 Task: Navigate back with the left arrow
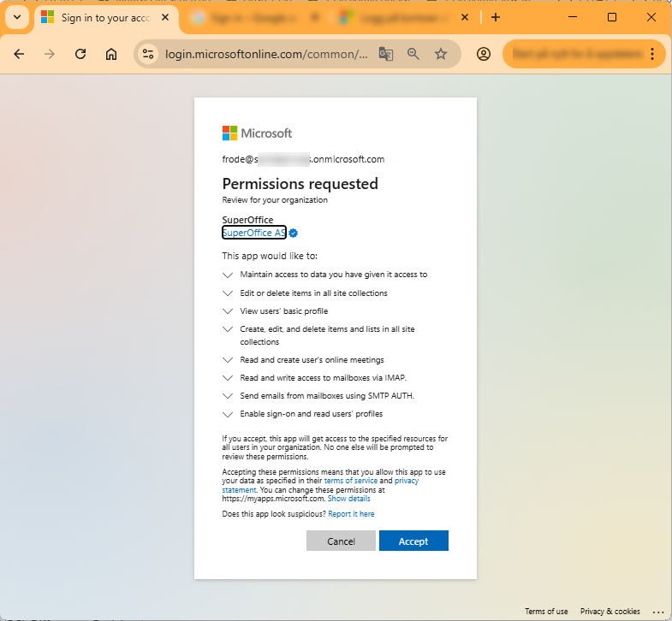pyautogui.click(x=19, y=54)
